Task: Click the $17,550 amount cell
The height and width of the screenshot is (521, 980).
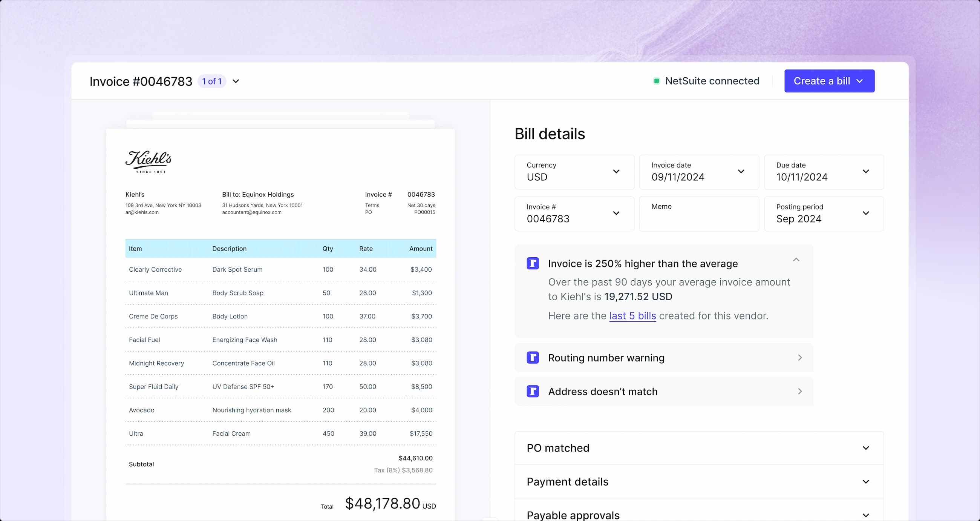Action: coord(421,433)
